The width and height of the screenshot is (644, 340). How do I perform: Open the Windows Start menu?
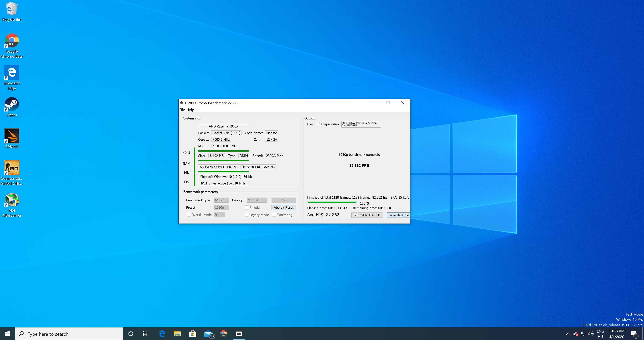pyautogui.click(x=8, y=334)
